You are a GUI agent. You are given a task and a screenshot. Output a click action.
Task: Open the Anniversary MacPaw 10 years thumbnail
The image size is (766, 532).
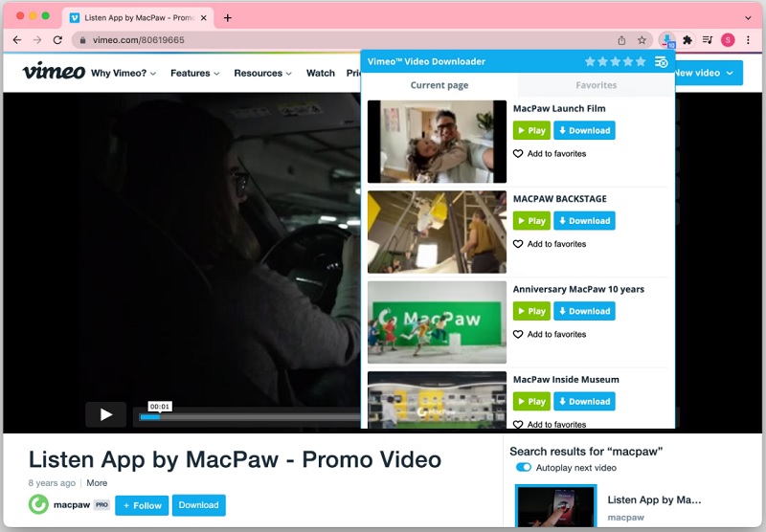coord(437,322)
